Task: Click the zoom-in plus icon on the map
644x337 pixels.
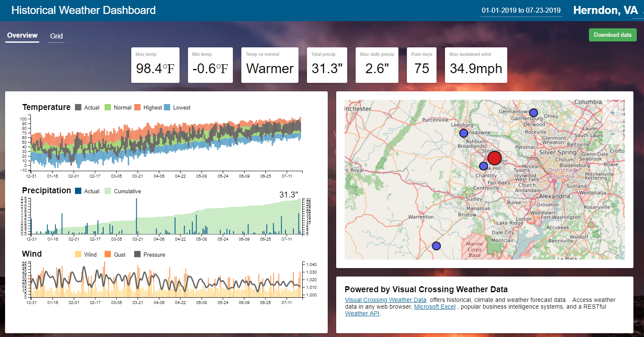Action: point(613,112)
